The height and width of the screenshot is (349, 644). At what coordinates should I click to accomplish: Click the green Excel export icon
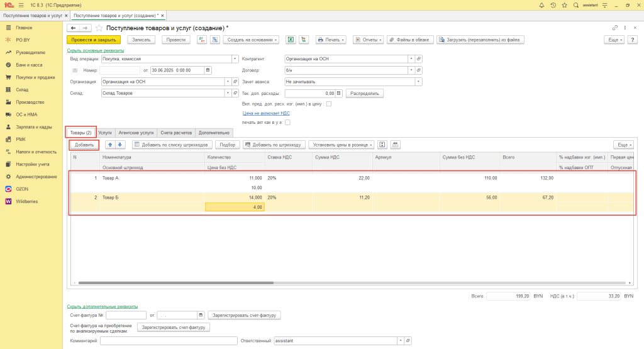pyautogui.click(x=291, y=40)
